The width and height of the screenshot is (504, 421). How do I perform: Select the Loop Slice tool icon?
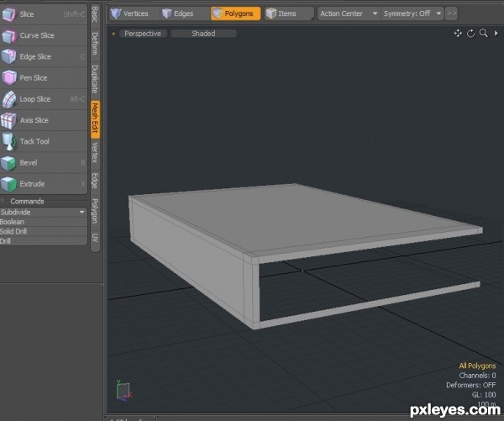tap(8, 99)
